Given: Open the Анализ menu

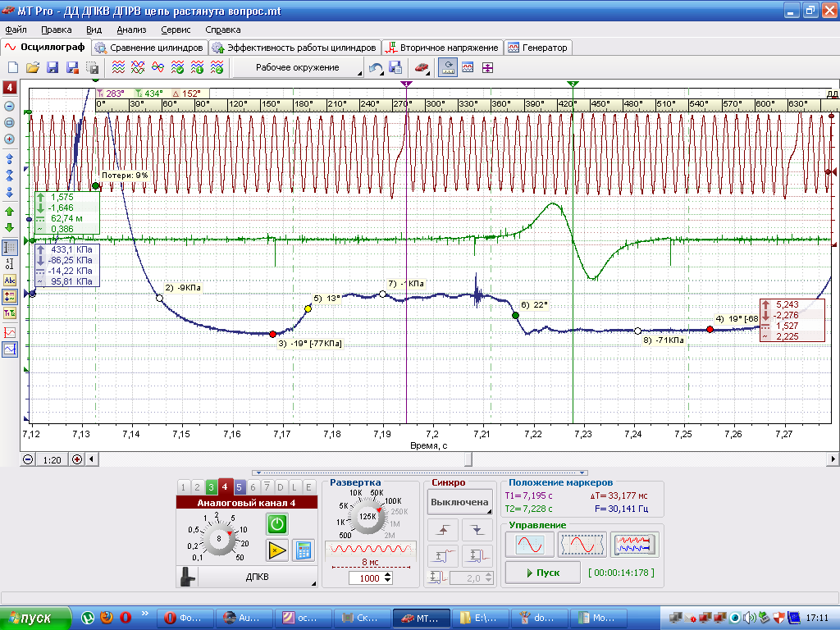Looking at the screenshot, I should [131, 30].
